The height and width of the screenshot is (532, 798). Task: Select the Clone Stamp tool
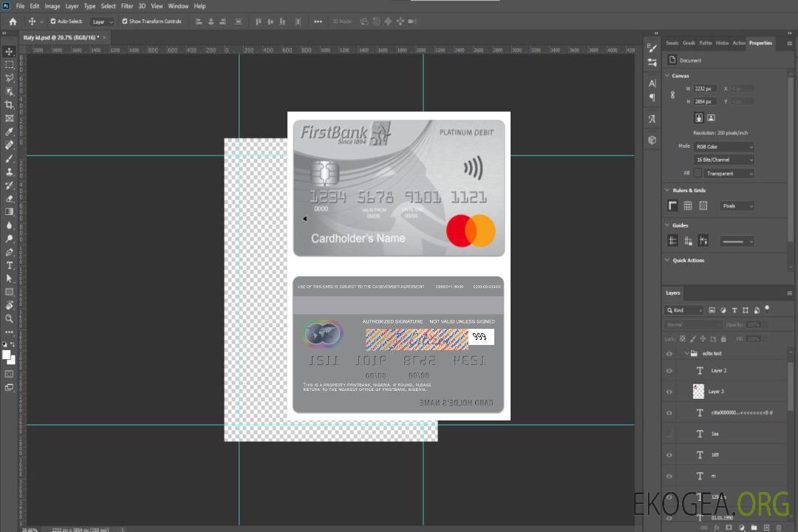pyautogui.click(x=9, y=172)
